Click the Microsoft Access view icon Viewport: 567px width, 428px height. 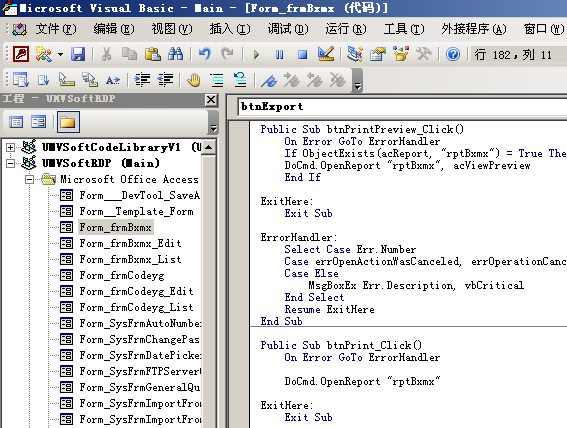pyautogui.click(x=21, y=54)
